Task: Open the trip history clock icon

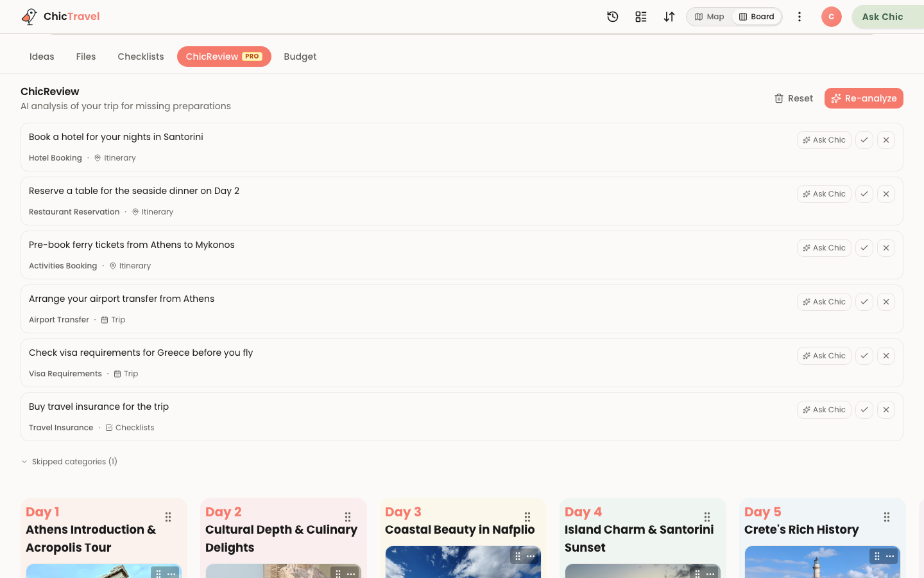Action: pos(613,17)
